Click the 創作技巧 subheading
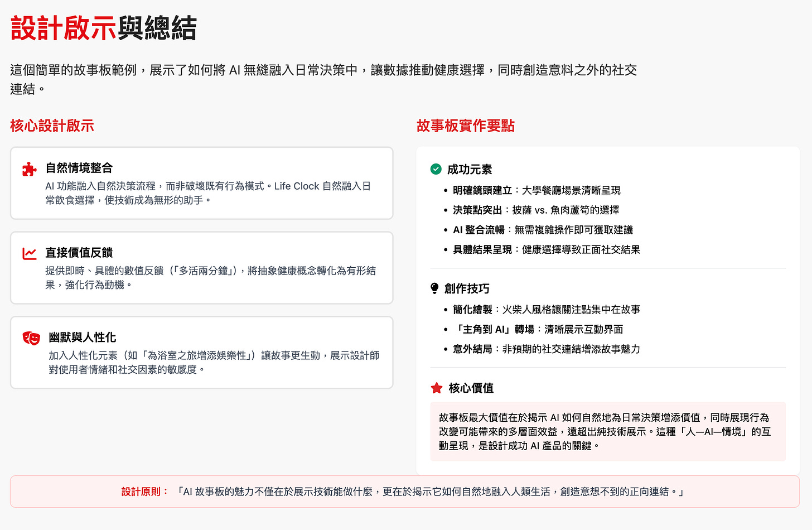The image size is (812, 530). [467, 288]
